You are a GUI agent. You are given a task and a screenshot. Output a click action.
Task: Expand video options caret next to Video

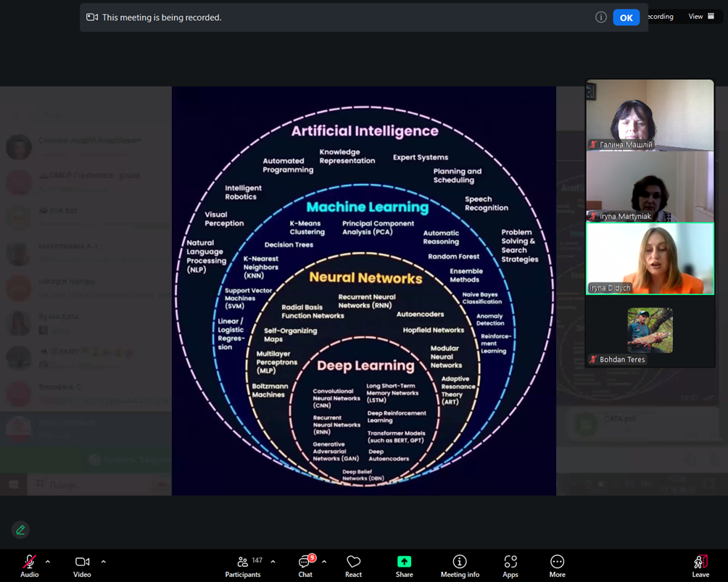[x=103, y=562]
